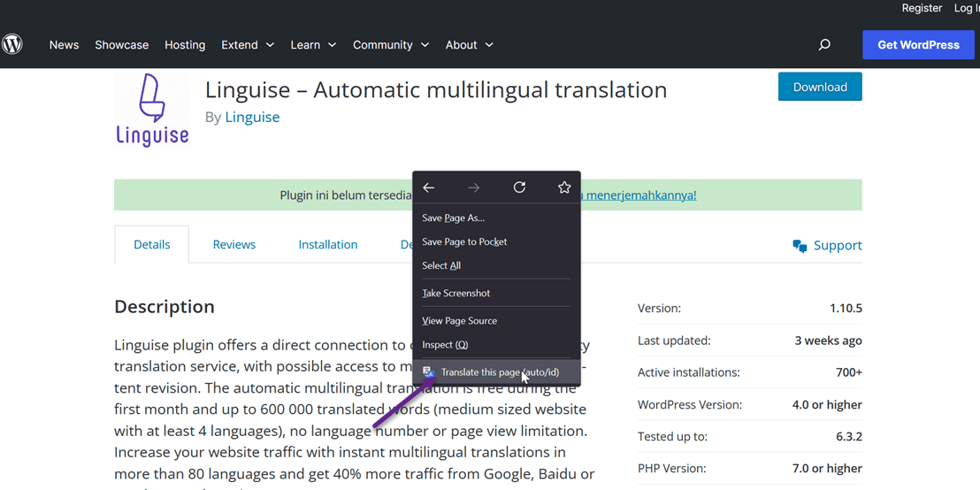Screen dimensions: 980x490
Task: Click the Get WordPress button
Action: (919, 45)
